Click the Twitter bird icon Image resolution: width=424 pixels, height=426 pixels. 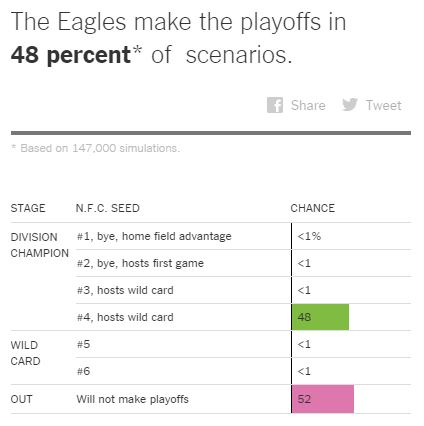click(350, 105)
